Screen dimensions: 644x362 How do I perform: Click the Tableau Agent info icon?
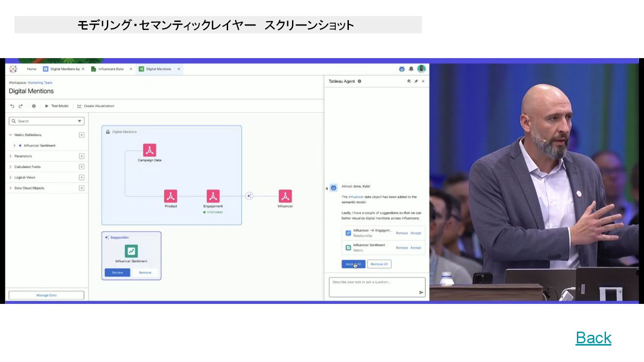coord(360,81)
